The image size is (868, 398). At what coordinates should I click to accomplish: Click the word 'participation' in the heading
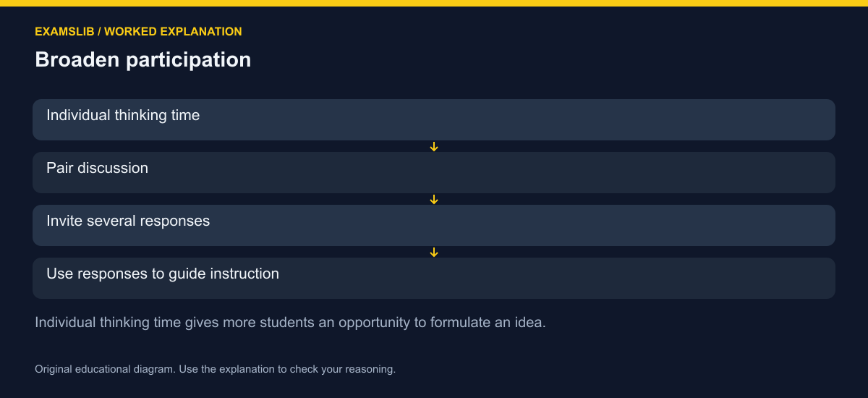point(189,59)
